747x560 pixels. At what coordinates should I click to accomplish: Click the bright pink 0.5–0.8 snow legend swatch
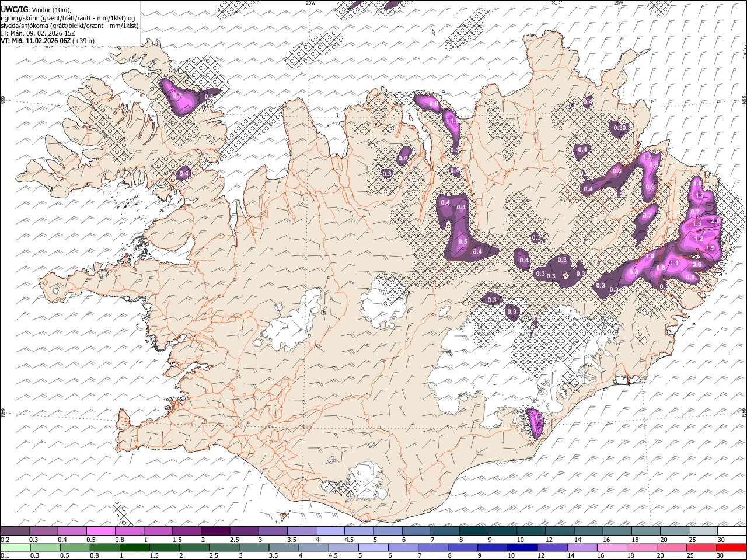(100, 531)
